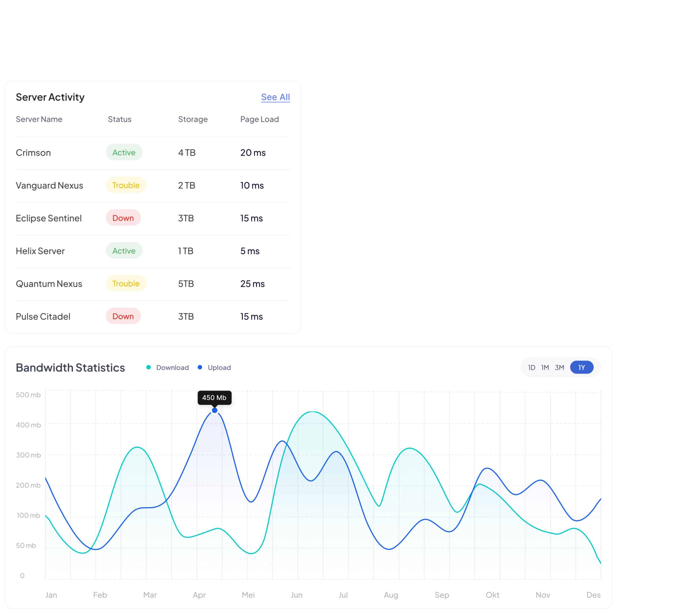Switch to the 1M time range

click(545, 367)
